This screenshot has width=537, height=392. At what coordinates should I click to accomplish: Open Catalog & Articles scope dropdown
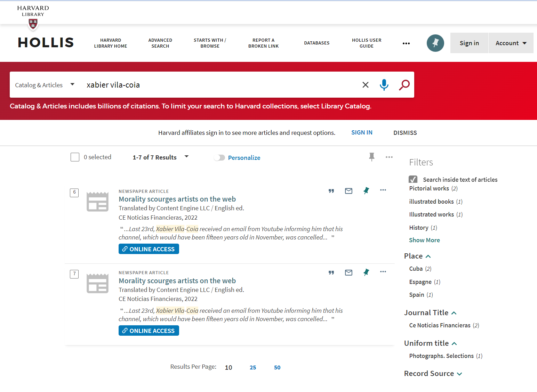coord(45,85)
